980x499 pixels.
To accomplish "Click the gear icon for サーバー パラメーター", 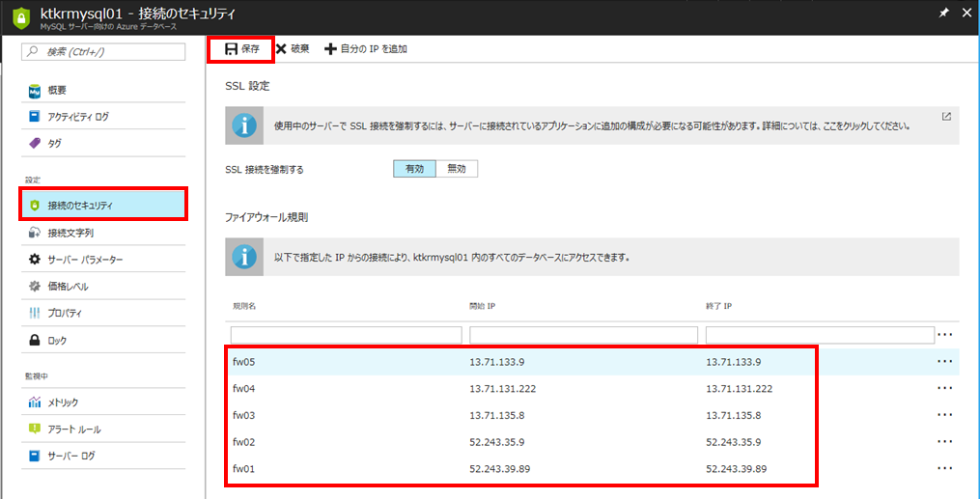I will coord(35,260).
